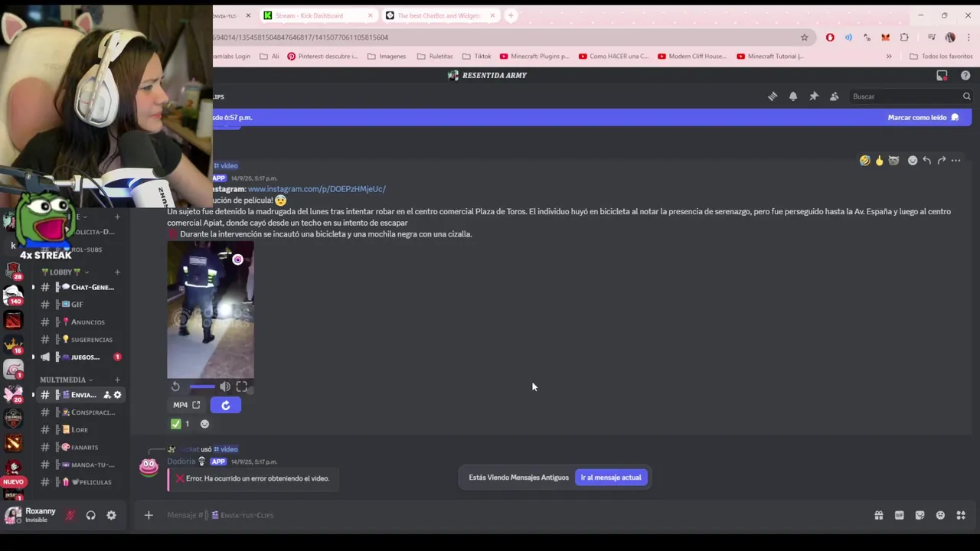Forward the message with the forward arrow

coord(942,161)
